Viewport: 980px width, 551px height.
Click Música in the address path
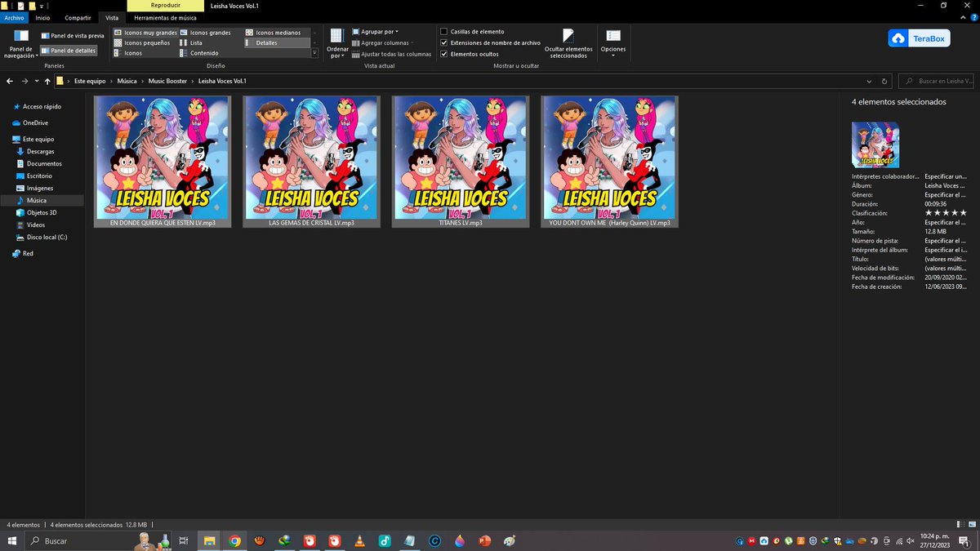[x=127, y=82]
